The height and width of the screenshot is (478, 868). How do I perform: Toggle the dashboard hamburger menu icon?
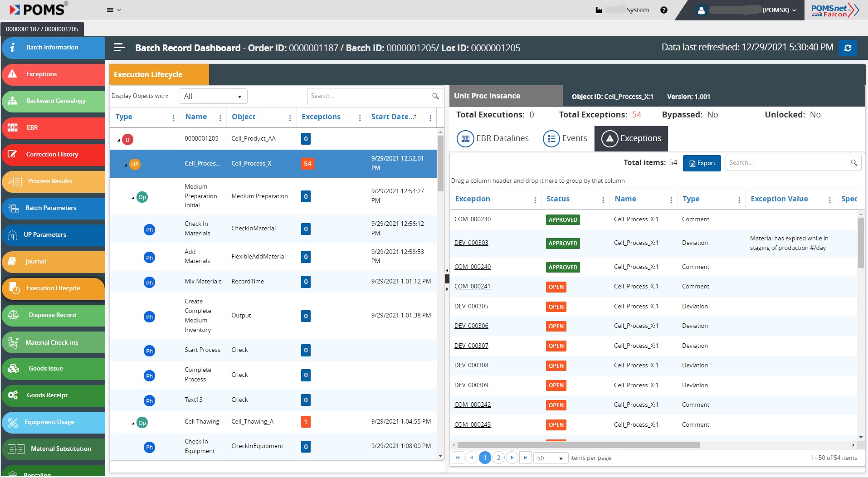119,48
